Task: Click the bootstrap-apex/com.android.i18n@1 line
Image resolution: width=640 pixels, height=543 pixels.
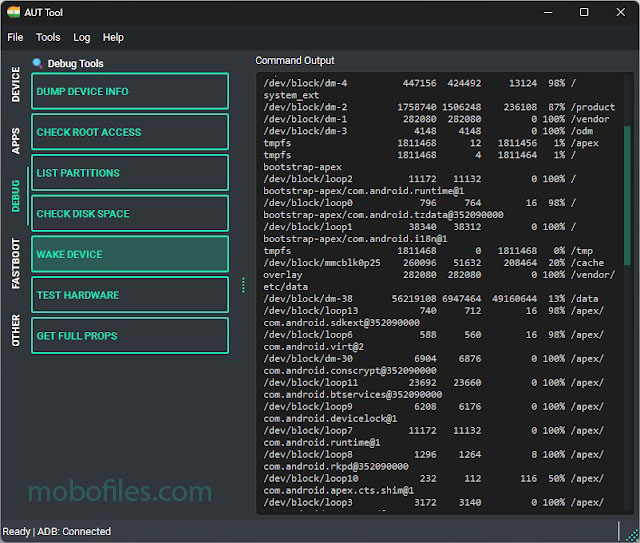Action: click(x=355, y=238)
